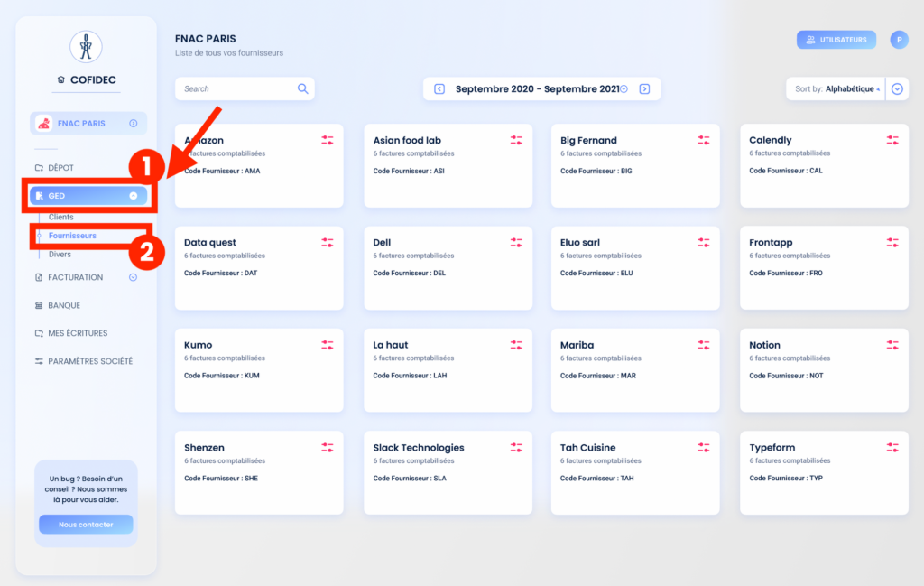Open the Paramètres Société menu item
Screen dimensions: 924x586
coord(90,361)
